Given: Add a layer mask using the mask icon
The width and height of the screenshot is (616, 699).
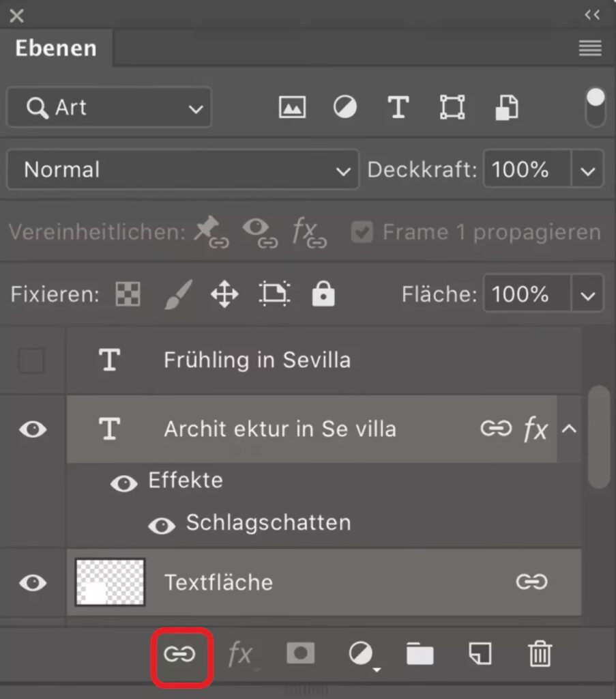Looking at the screenshot, I should [300, 655].
